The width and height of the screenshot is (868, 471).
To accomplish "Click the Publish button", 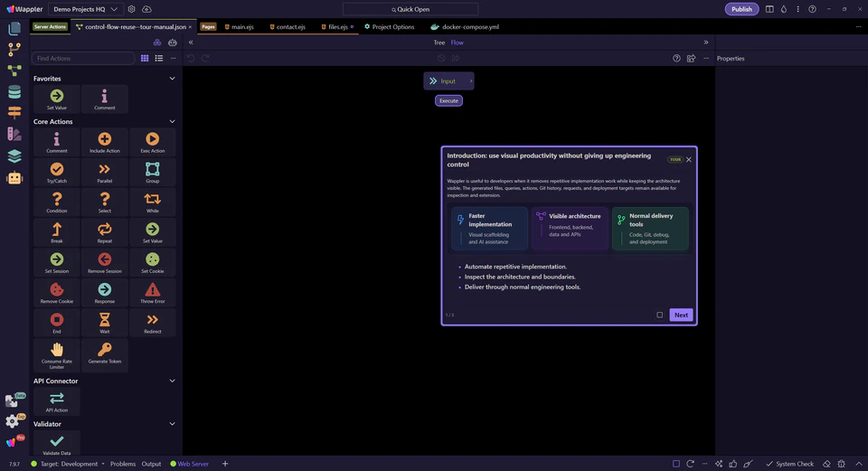I will click(x=741, y=9).
